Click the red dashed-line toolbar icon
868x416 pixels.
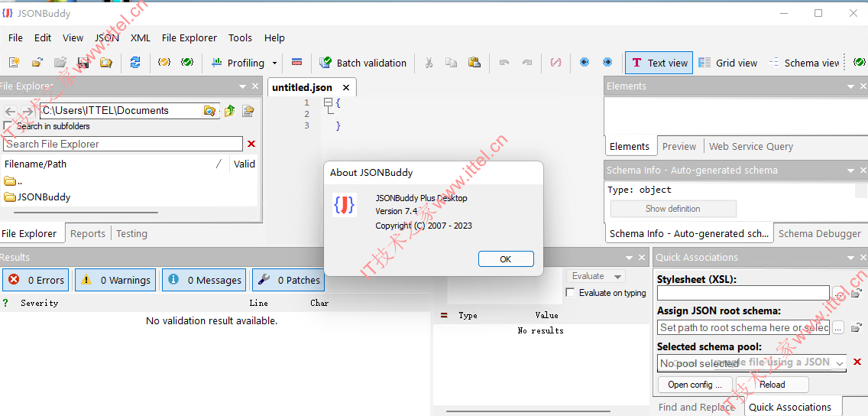[x=296, y=63]
